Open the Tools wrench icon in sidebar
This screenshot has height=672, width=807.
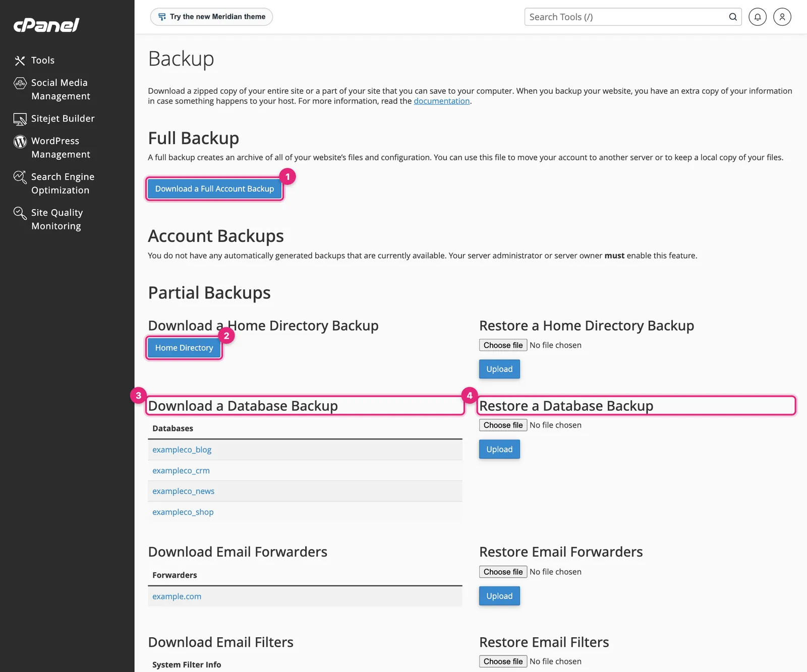(20, 60)
